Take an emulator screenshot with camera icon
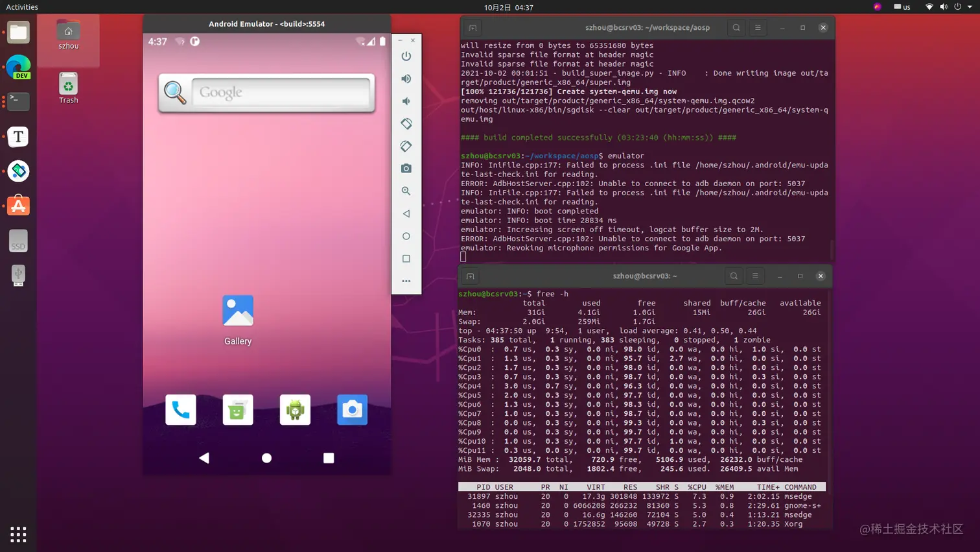980x552 pixels. click(x=406, y=169)
